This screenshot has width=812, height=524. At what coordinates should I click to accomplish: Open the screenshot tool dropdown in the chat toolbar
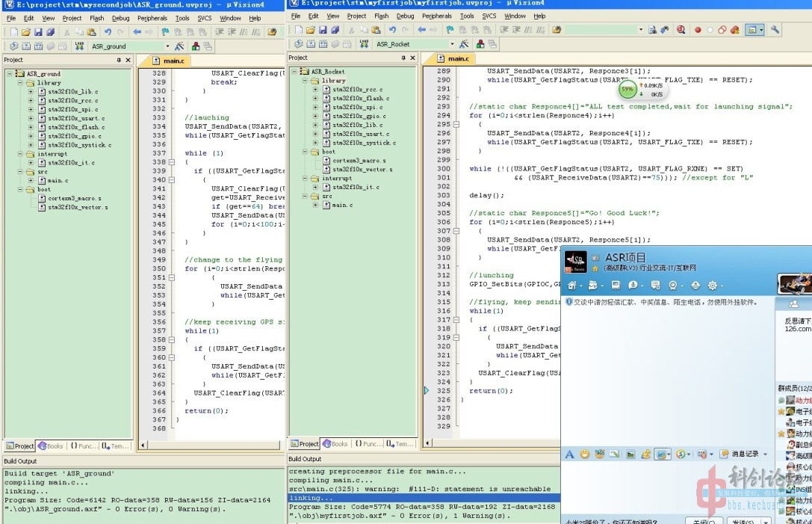[669, 454]
